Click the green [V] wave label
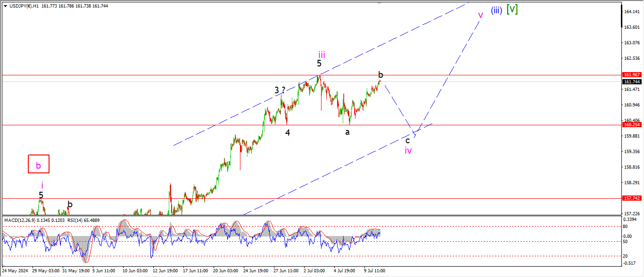 tap(512, 9)
